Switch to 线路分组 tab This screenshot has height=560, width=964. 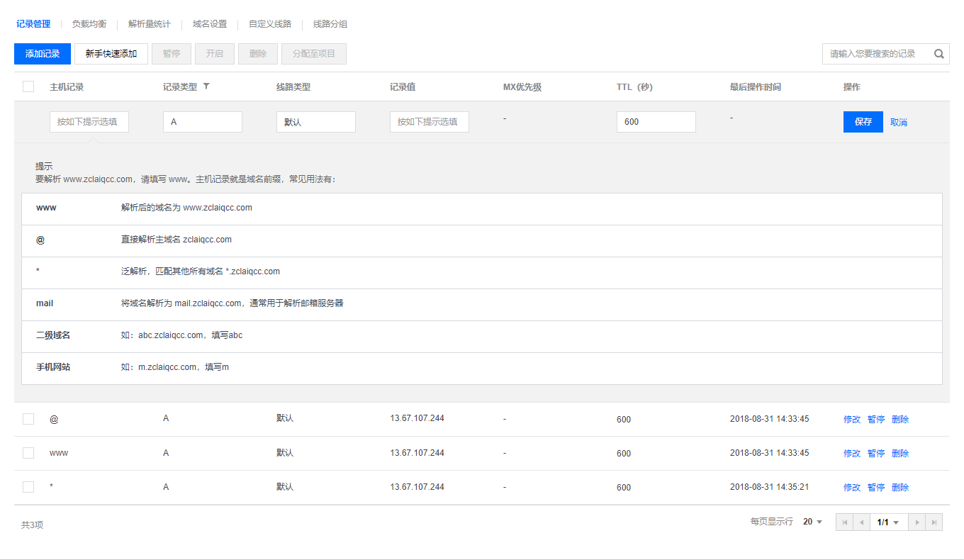(330, 24)
